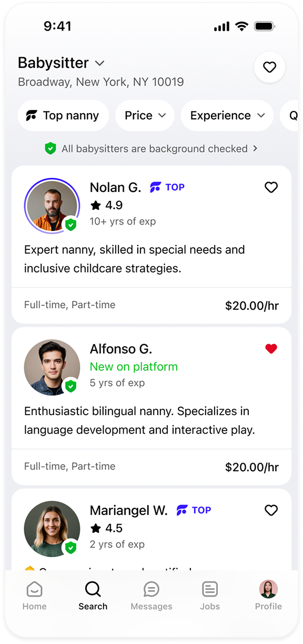The image size is (303, 644).
Task: Click Nolan G.'s TOP badge icon
Action: coord(155,187)
